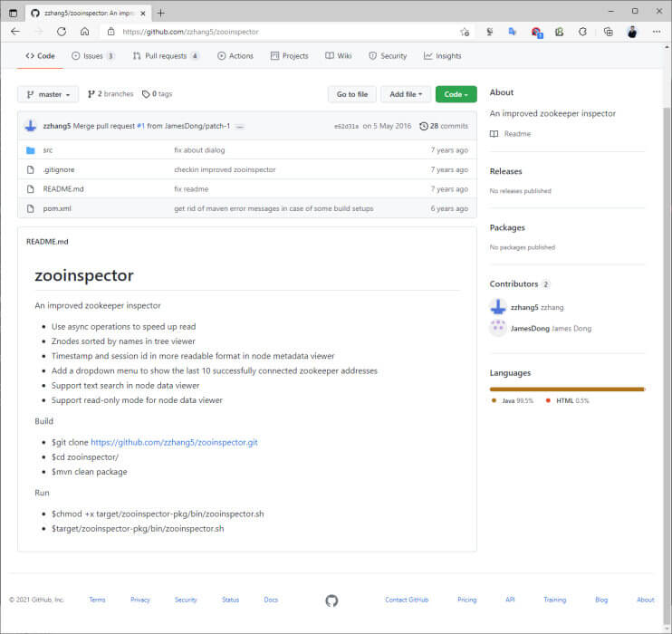The image size is (672, 634).
Task: Click the Readme book icon in About
Action: tap(494, 134)
